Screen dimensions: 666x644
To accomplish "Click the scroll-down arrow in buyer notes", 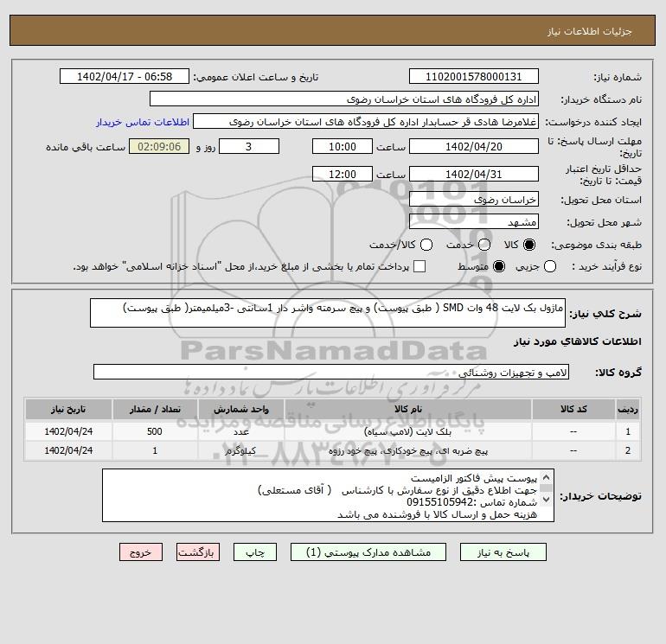I will pyautogui.click(x=547, y=500).
